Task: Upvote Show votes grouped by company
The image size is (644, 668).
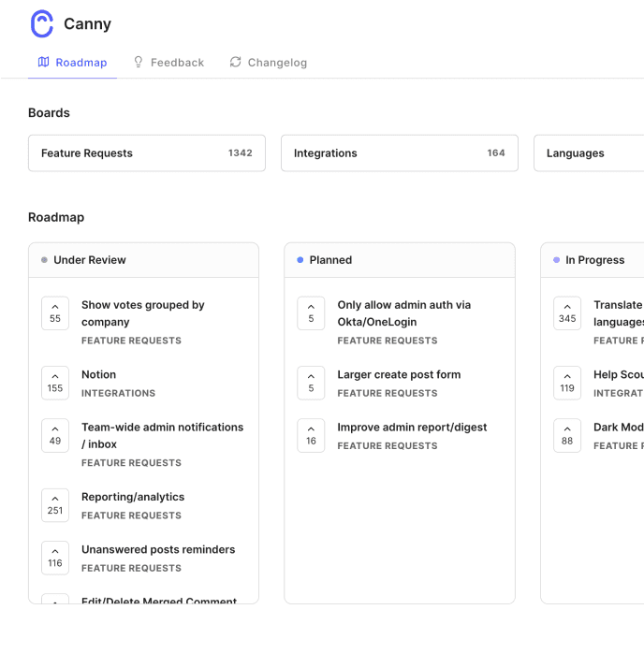Action: pyautogui.click(x=55, y=313)
